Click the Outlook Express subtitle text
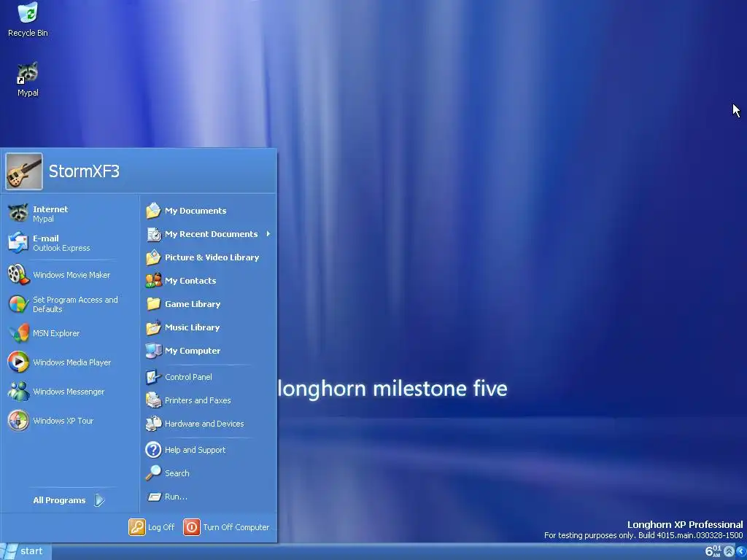 coord(61,248)
